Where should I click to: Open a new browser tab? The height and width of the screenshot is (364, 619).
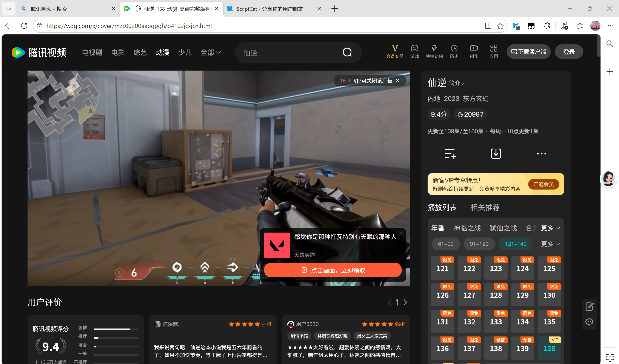tap(334, 9)
